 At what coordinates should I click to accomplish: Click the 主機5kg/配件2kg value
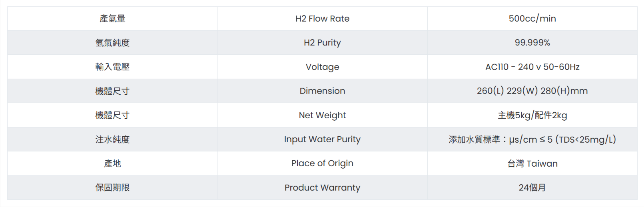pos(532,115)
